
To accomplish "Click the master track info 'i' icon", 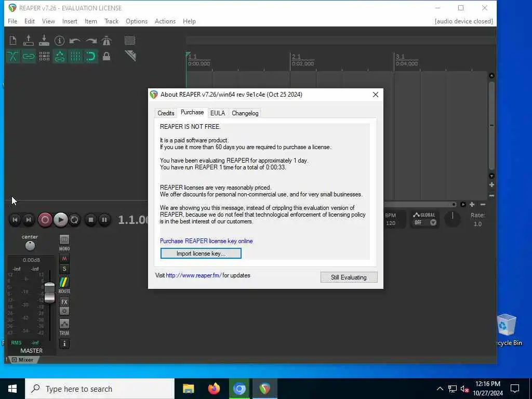I will click(64, 344).
